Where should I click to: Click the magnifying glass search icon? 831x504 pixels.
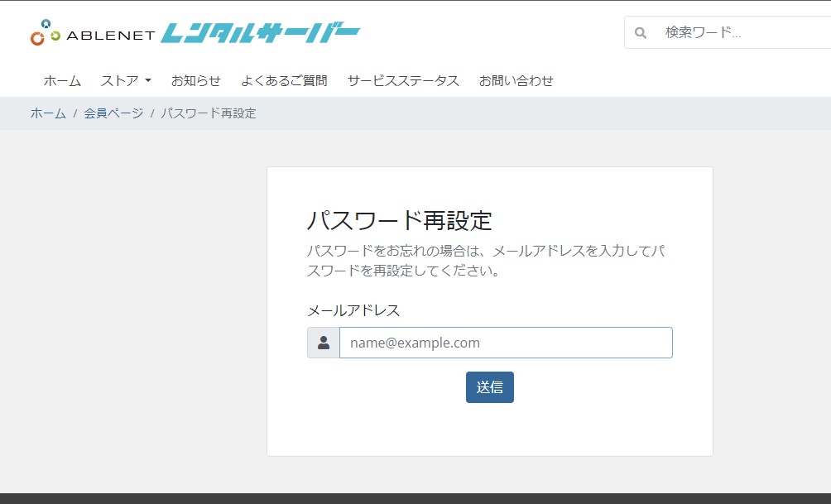(x=640, y=33)
